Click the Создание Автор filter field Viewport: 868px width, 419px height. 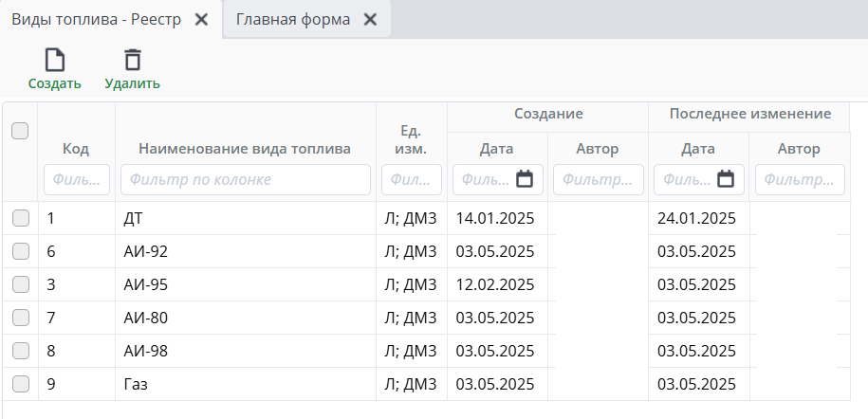click(598, 179)
